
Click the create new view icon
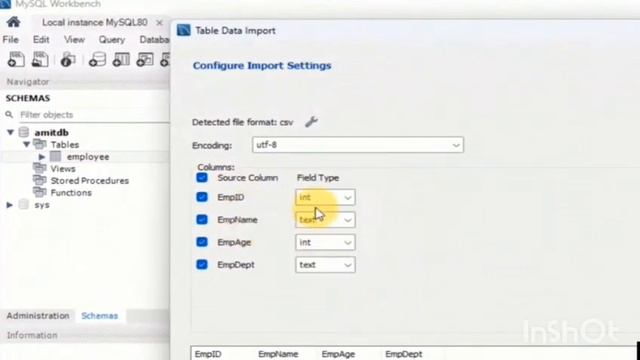(x=145, y=60)
